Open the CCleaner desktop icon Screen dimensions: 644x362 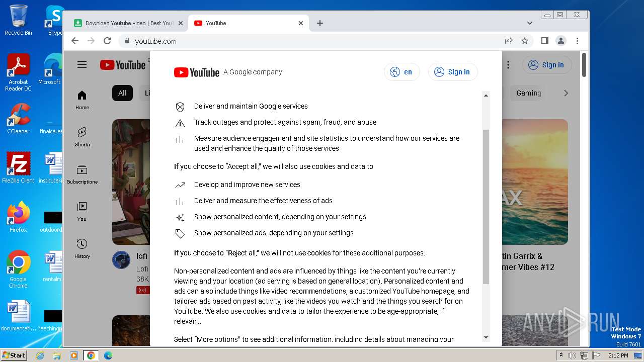(x=18, y=119)
